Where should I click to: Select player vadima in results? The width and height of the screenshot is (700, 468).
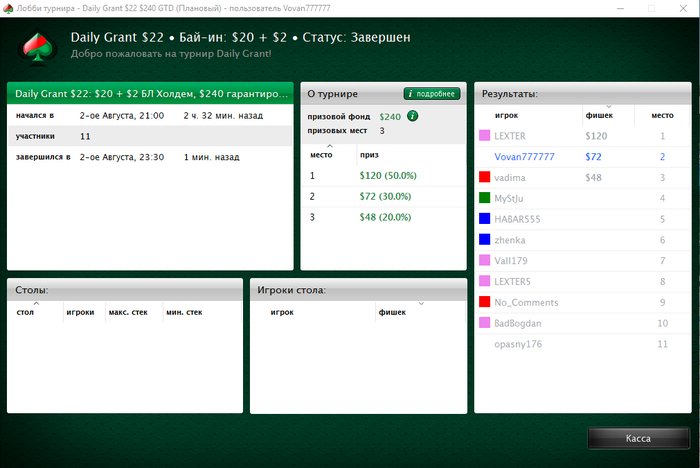(583, 177)
